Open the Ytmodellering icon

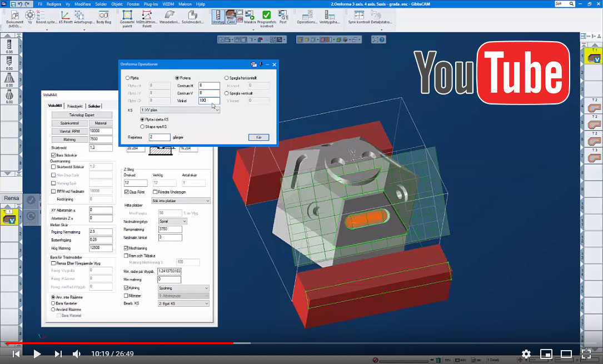(169, 16)
